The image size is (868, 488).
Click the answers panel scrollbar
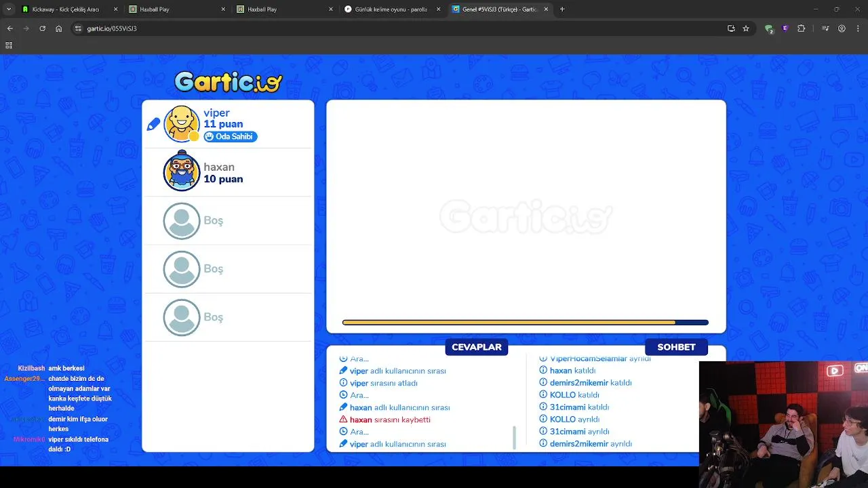pyautogui.click(x=514, y=437)
